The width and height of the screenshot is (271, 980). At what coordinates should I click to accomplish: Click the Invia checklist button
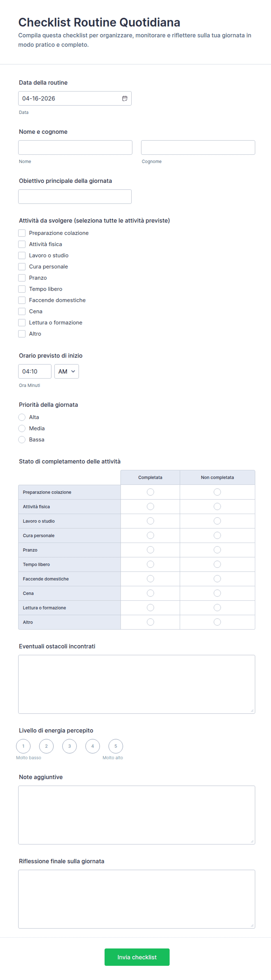point(137,957)
